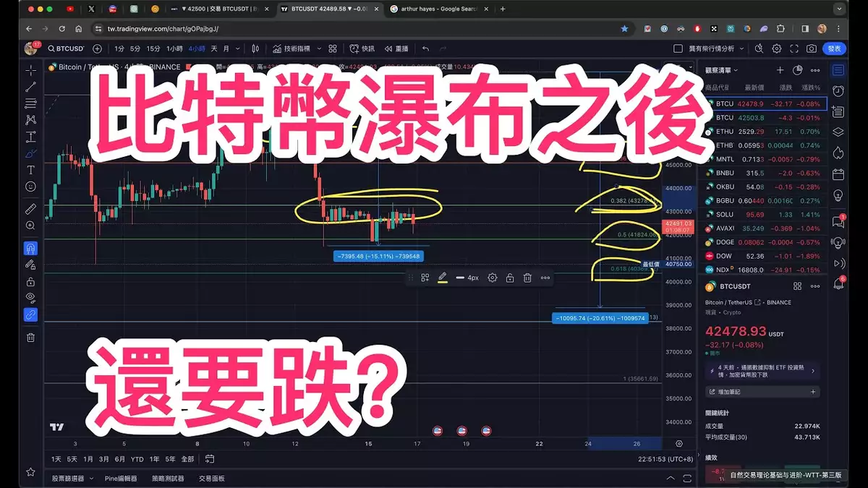Open the indicator templates grid icon

[x=332, y=48]
